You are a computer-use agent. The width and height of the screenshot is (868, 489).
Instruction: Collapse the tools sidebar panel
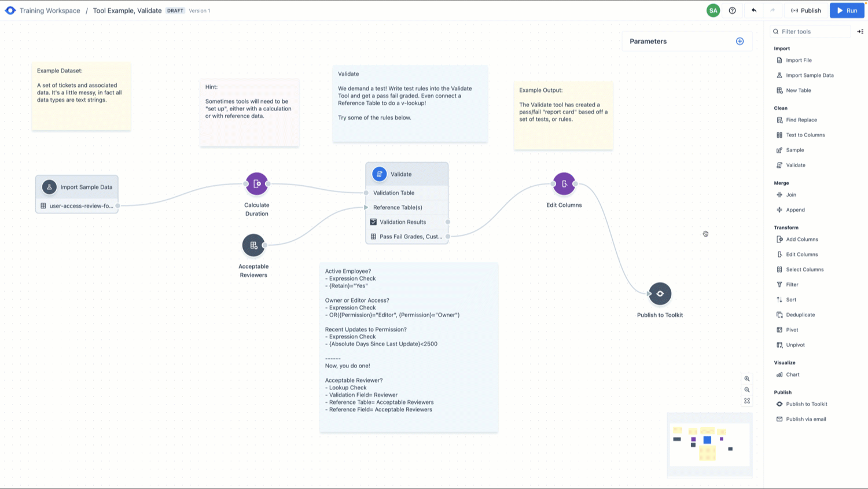[x=860, y=32]
